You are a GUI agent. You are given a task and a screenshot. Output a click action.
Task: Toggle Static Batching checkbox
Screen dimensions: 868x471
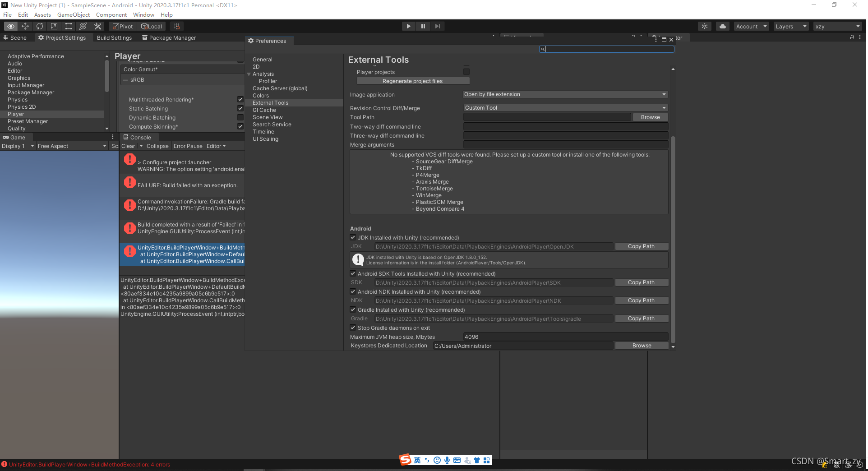[240, 108]
